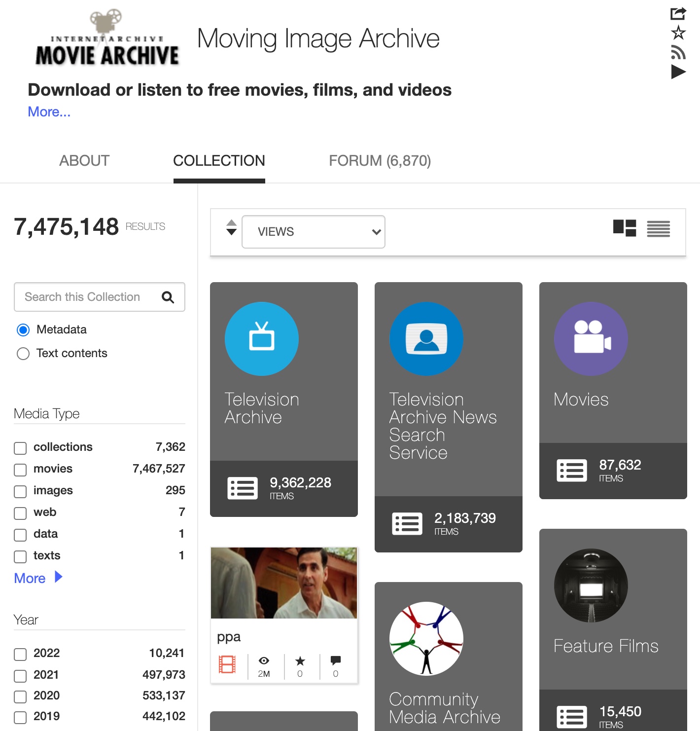Screen dimensions: 700x731
Task: Filter results by year 2022
Action: point(20,654)
